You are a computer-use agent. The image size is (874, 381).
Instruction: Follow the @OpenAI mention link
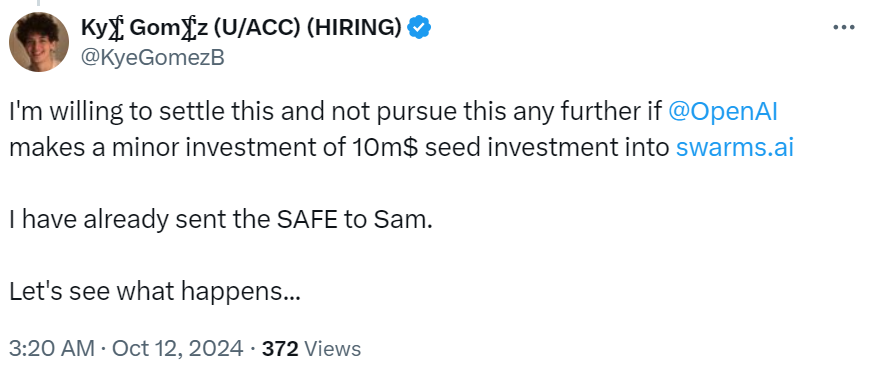tap(722, 112)
